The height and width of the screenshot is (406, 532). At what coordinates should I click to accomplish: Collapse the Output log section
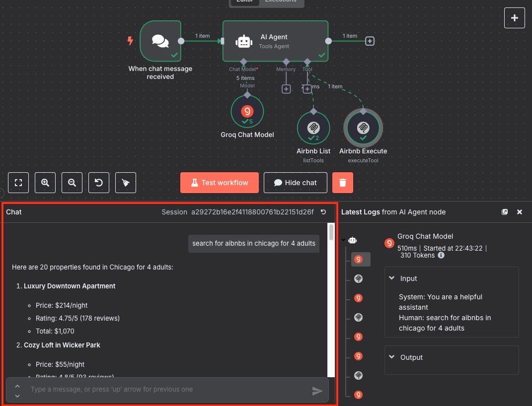pyautogui.click(x=392, y=357)
